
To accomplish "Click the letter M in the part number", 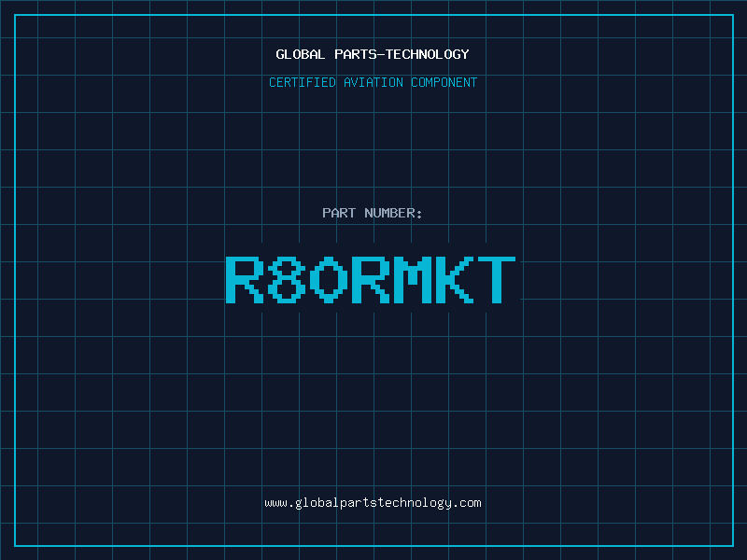I will pos(412,280).
